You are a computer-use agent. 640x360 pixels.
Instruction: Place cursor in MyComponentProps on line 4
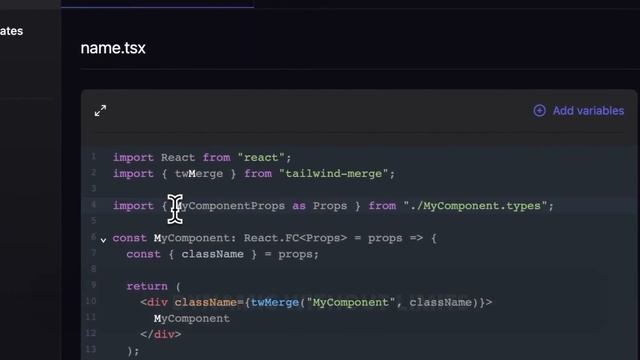click(x=230, y=206)
